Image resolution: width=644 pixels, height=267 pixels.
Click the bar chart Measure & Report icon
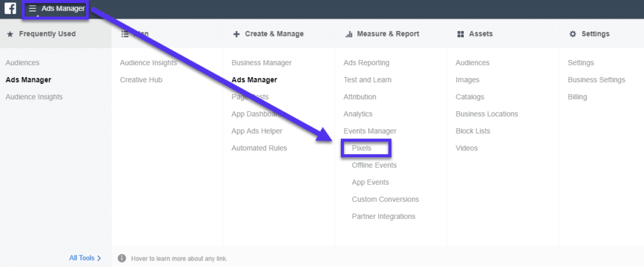pos(348,34)
